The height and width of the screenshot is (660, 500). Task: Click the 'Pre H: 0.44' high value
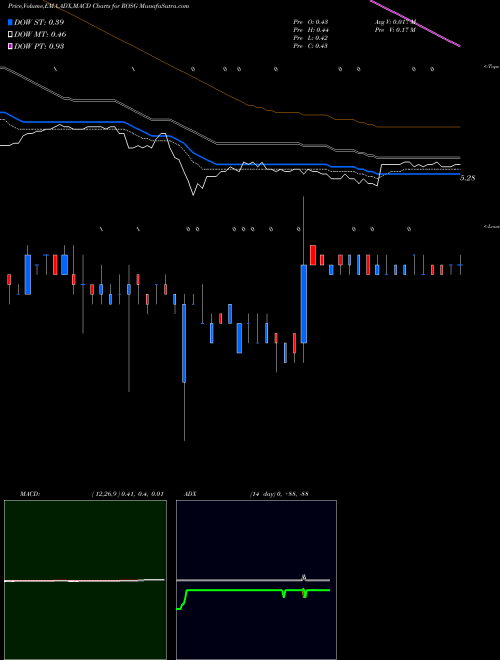pyautogui.click(x=311, y=30)
